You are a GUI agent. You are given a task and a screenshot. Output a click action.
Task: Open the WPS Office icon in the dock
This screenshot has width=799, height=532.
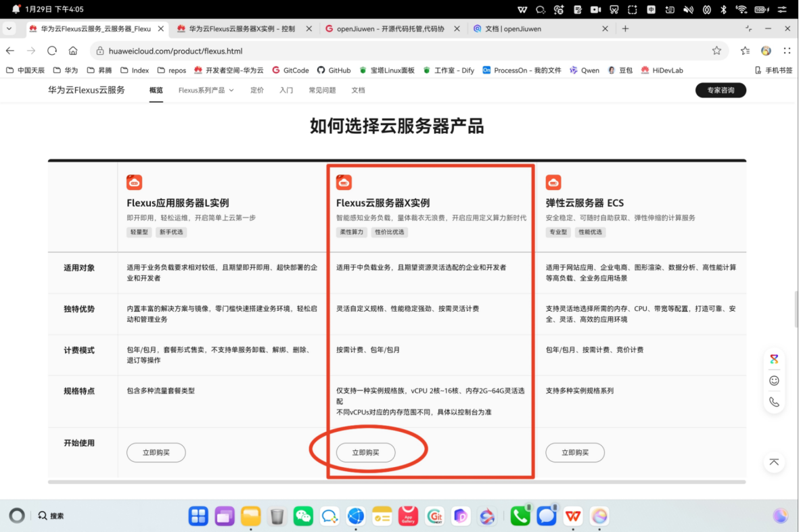point(573,516)
